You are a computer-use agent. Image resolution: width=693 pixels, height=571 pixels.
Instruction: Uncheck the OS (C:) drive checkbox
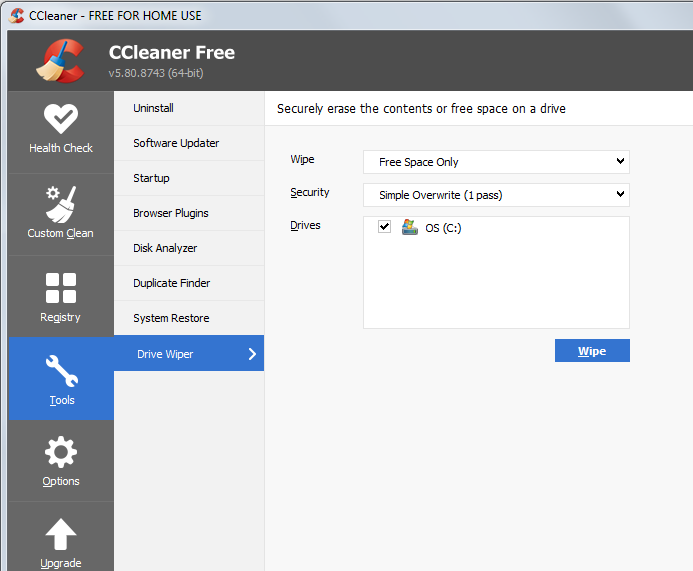[384, 227]
